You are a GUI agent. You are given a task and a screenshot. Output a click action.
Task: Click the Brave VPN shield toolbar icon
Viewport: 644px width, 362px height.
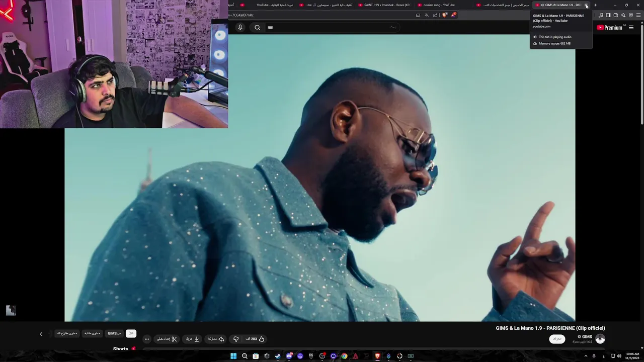tap(631, 15)
